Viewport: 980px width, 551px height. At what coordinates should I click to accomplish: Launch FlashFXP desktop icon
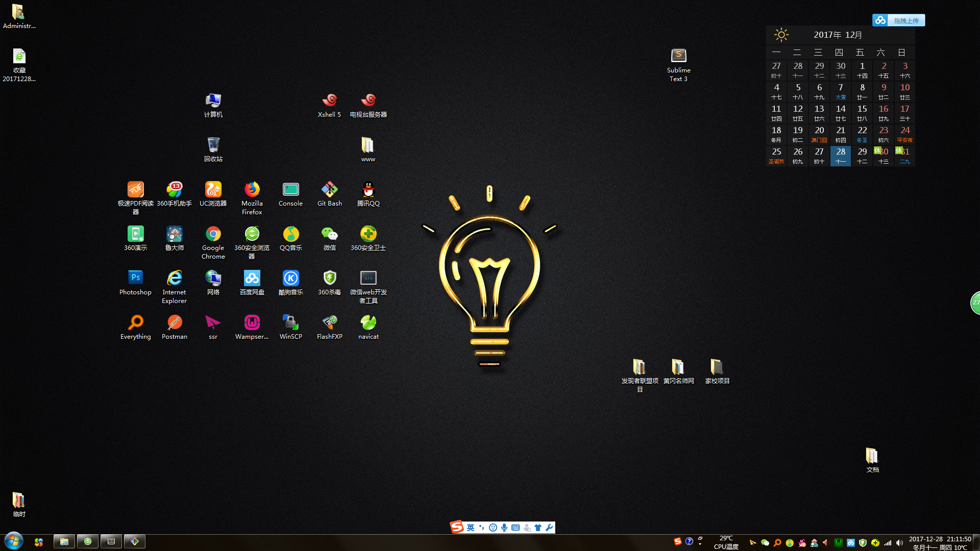pos(329,327)
